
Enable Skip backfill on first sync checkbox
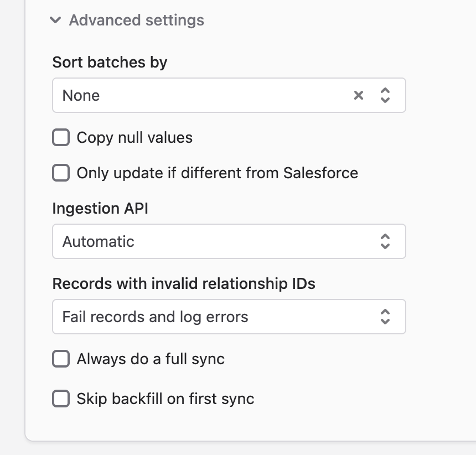click(x=61, y=399)
